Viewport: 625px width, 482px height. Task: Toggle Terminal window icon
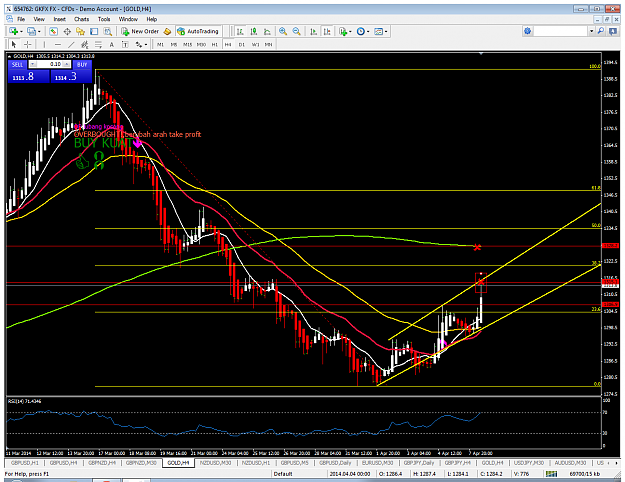pos(94,31)
